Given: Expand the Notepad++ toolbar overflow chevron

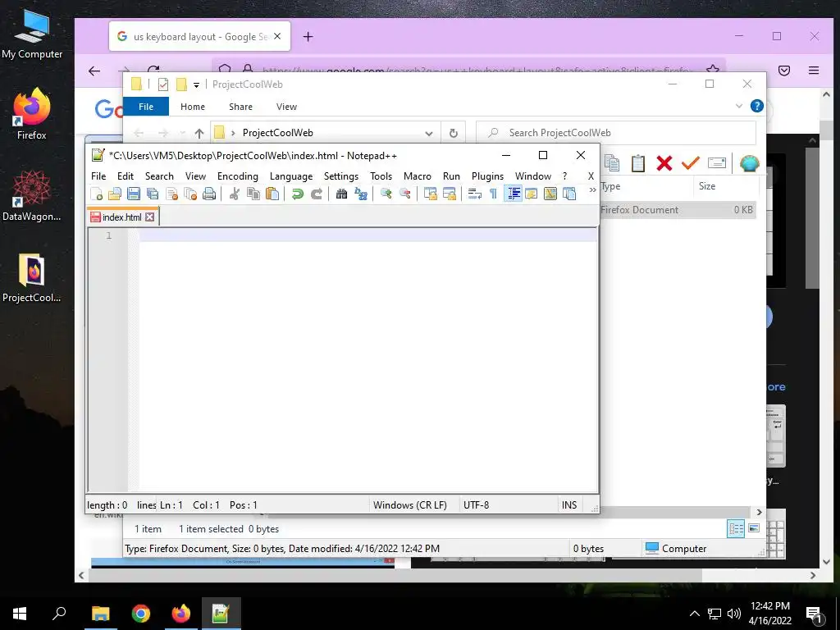Looking at the screenshot, I should pyautogui.click(x=592, y=189).
